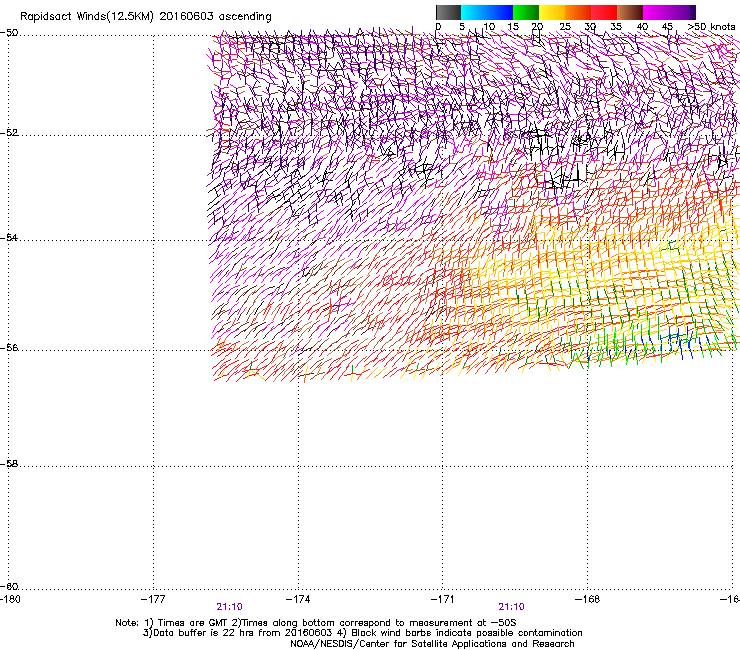Viewport: 740px width, 650px height.
Task: Click the green 15–20 knots legend segment
Action: (526, 12)
